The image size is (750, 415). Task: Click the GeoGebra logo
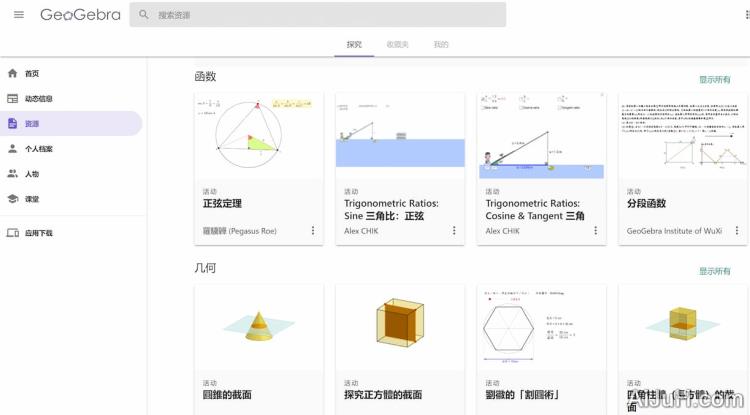(80, 15)
